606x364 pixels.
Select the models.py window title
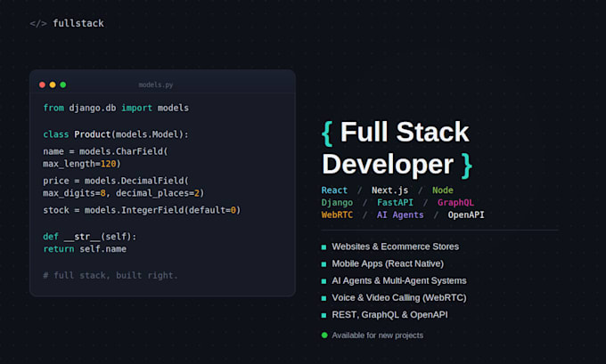point(156,85)
